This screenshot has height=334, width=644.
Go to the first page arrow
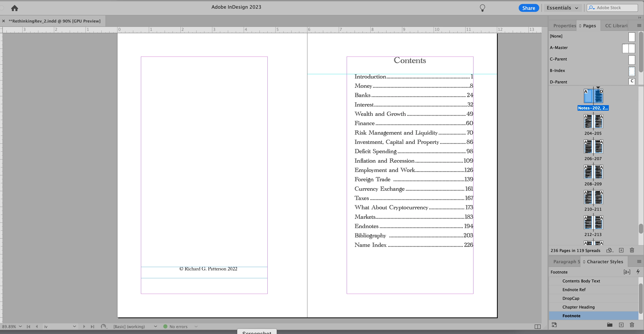pyautogui.click(x=28, y=326)
